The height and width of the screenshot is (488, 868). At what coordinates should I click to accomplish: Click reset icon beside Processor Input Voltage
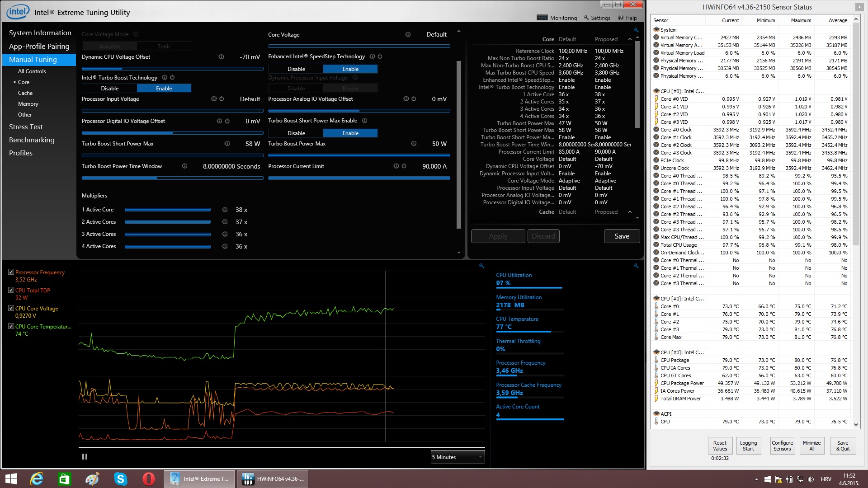click(x=222, y=99)
